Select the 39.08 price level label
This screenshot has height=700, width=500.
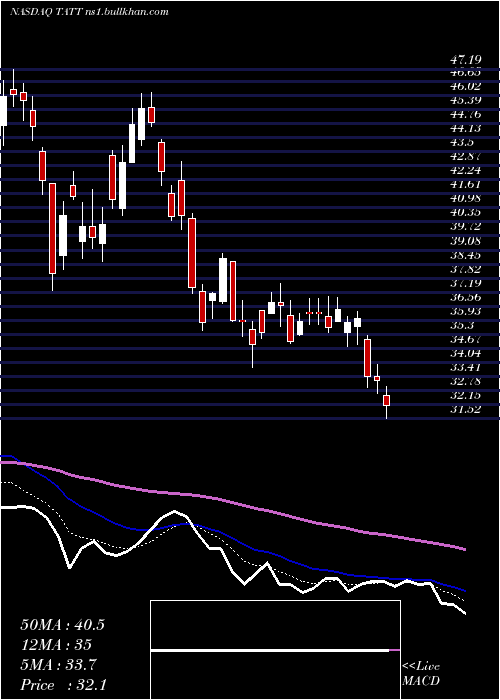click(x=465, y=241)
